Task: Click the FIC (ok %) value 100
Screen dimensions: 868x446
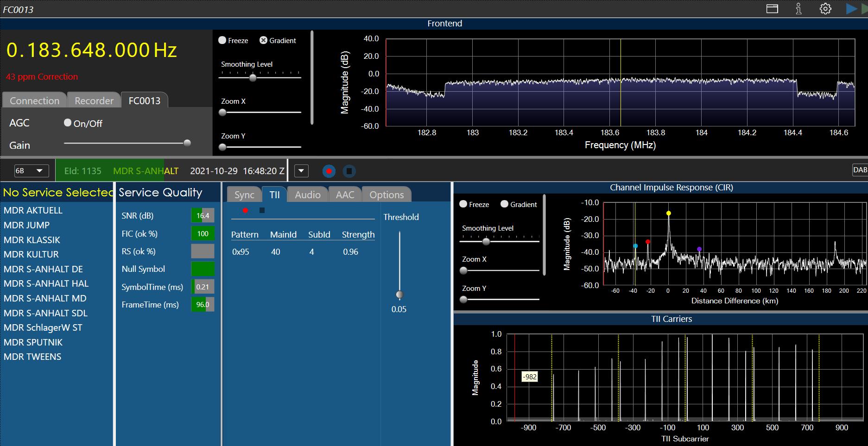Action: pos(203,233)
